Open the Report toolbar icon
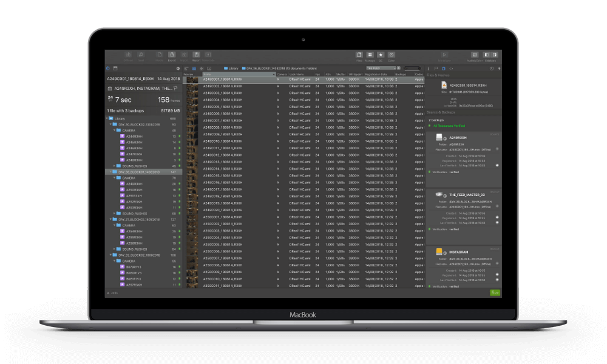The height and width of the screenshot is (364, 607). coord(196,55)
